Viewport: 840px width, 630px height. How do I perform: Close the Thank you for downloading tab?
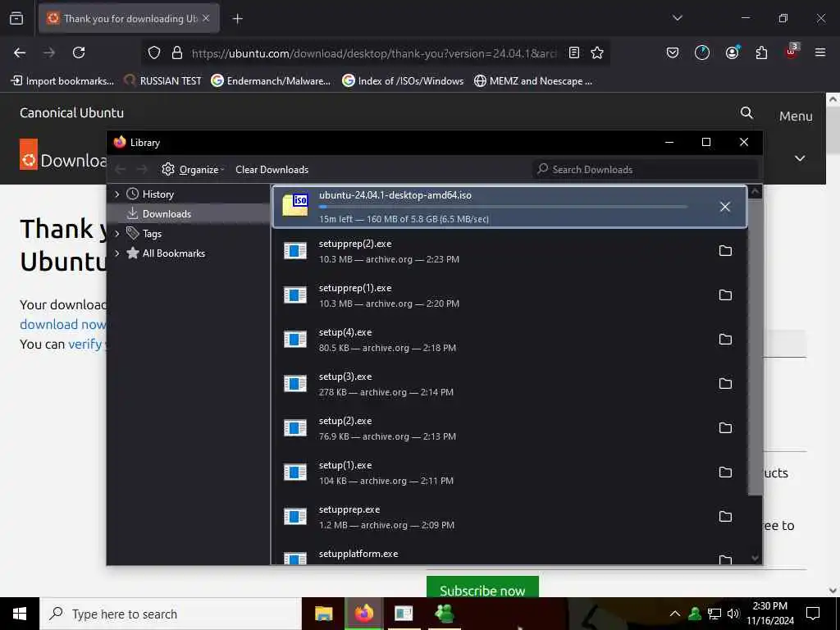tap(206, 18)
